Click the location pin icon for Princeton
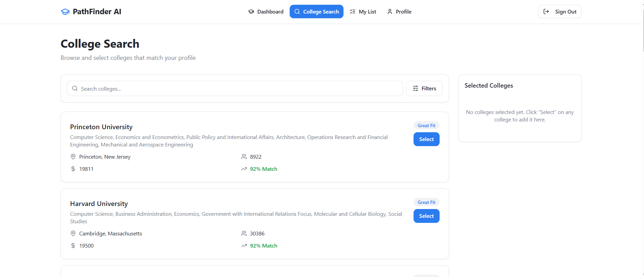The image size is (644, 277). pyautogui.click(x=73, y=157)
